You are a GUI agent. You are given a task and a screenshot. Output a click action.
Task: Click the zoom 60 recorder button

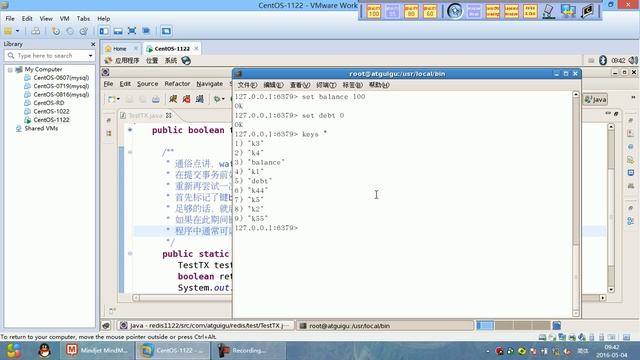(x=430, y=11)
